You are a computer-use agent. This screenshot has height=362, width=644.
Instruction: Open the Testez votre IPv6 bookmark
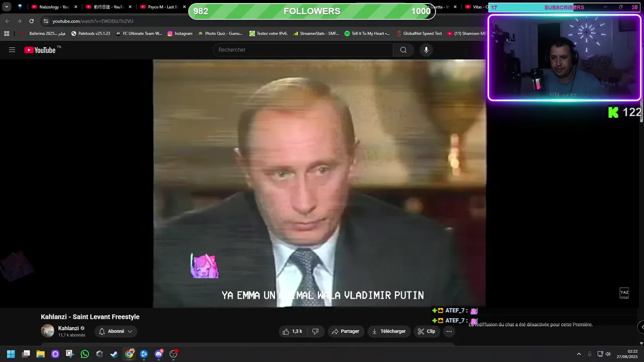269,34
